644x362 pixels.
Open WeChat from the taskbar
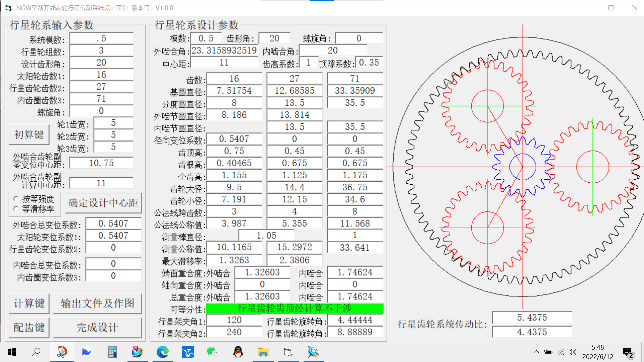tap(213, 352)
